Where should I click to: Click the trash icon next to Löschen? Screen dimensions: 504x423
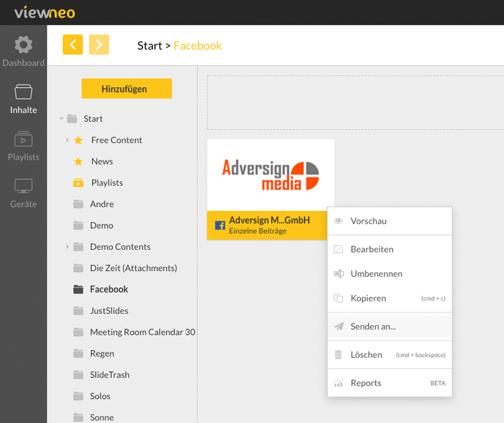338,355
